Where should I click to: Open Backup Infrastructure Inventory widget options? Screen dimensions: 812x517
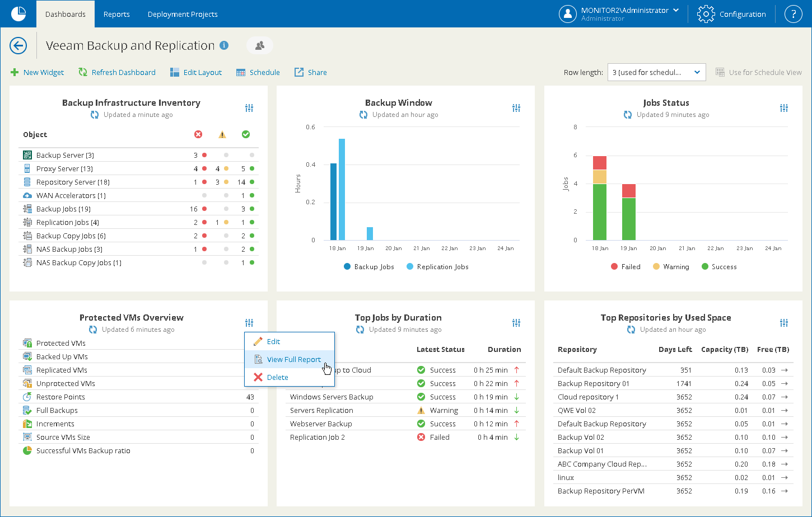click(x=249, y=108)
